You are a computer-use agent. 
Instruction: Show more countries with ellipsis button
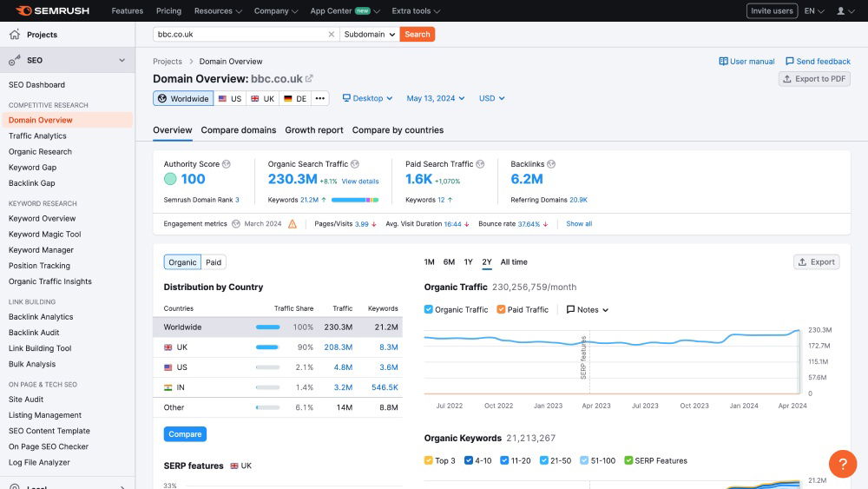[x=320, y=98]
